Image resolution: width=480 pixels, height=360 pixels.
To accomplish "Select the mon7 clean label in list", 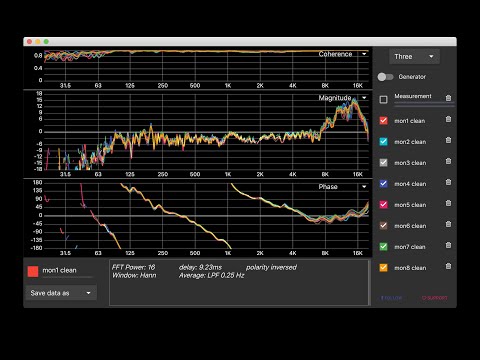I will point(410,247).
